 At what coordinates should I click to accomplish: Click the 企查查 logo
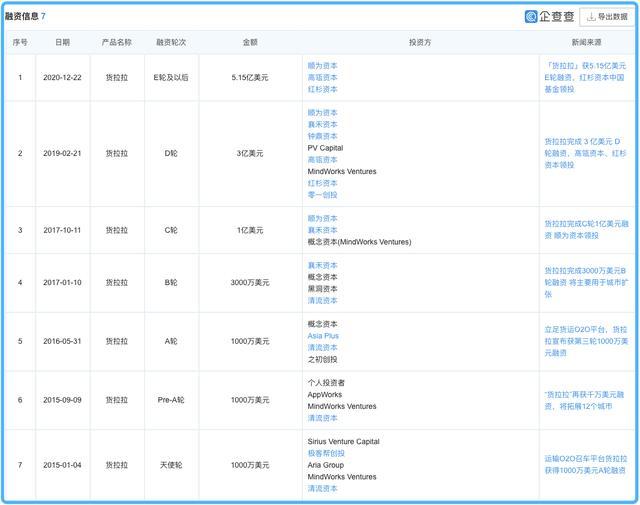(x=549, y=16)
